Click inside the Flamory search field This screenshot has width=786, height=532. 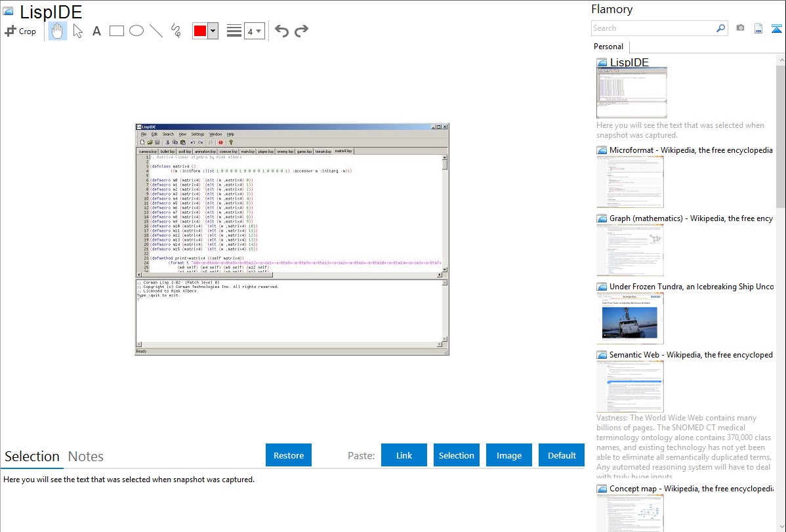click(653, 28)
